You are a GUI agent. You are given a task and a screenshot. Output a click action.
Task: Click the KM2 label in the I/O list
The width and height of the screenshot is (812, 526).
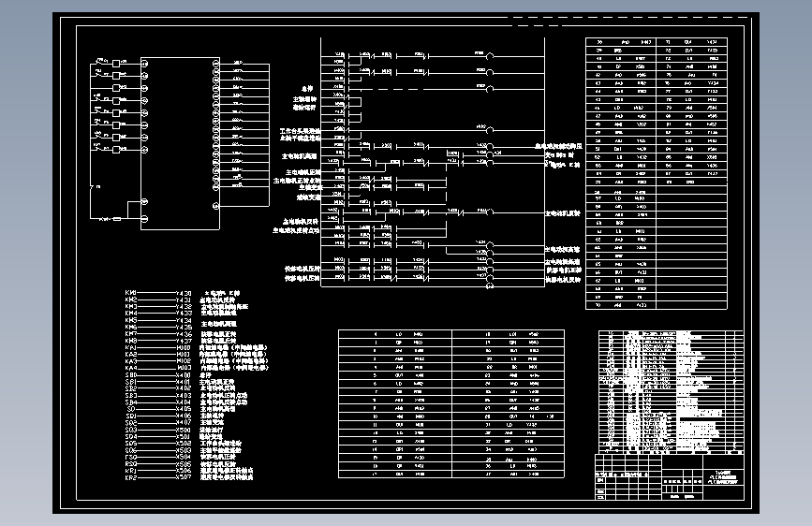point(131,300)
